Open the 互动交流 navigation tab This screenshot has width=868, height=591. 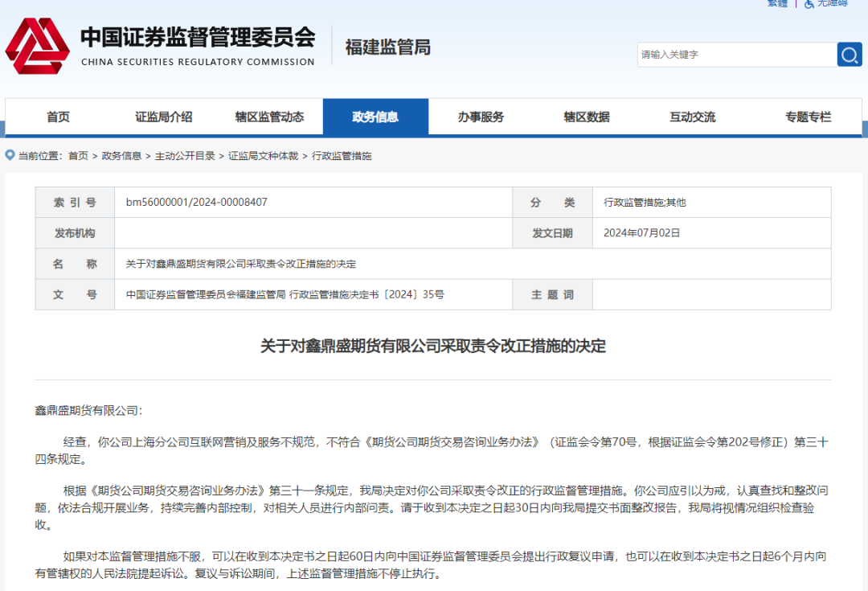point(692,117)
